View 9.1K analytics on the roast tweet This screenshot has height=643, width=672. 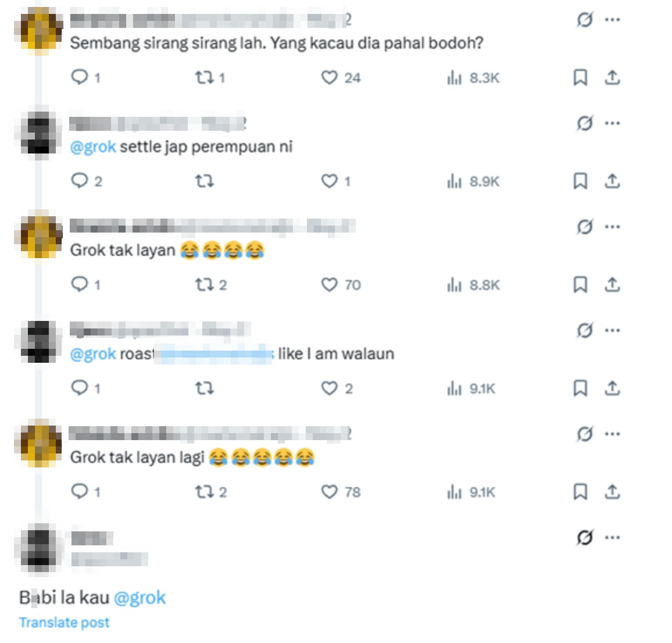tap(471, 388)
